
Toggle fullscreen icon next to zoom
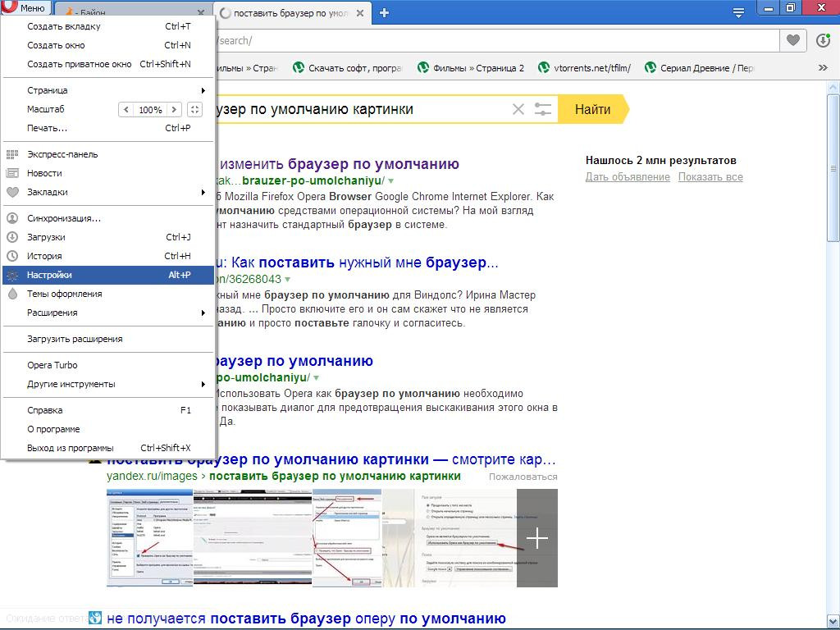click(x=194, y=109)
